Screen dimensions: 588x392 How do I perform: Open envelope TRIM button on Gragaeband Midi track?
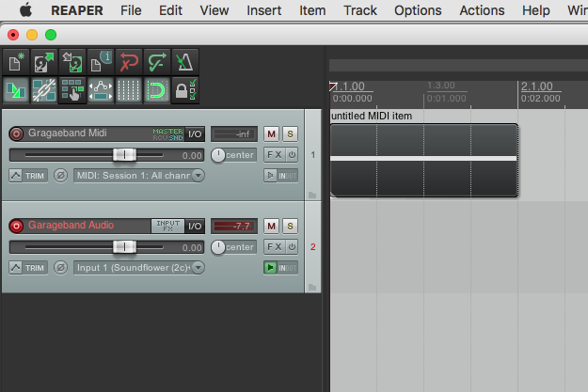28,176
